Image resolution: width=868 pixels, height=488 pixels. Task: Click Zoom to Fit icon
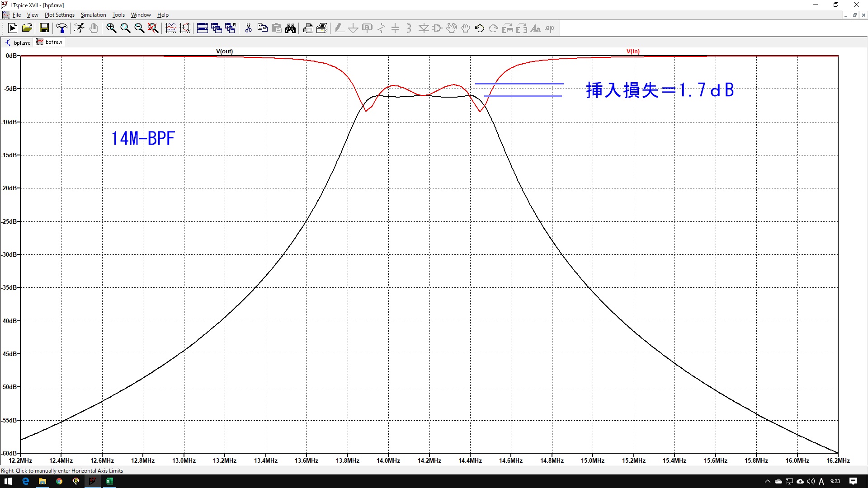pos(153,28)
